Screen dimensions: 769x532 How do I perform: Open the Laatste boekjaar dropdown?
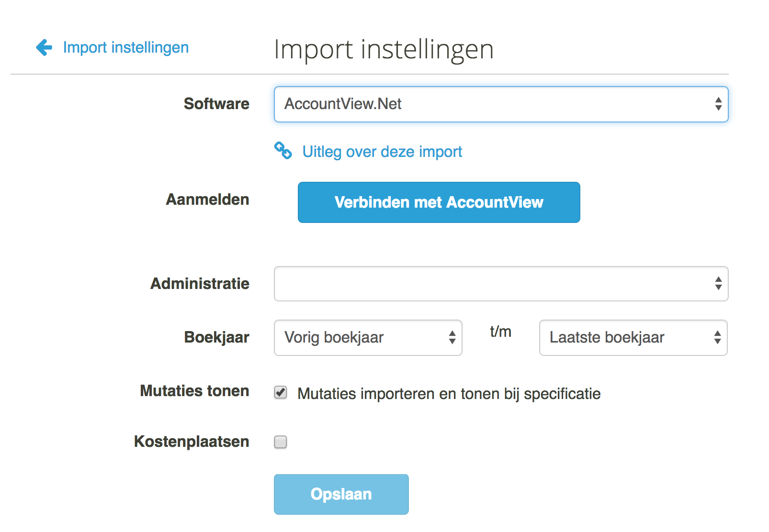[633, 338]
